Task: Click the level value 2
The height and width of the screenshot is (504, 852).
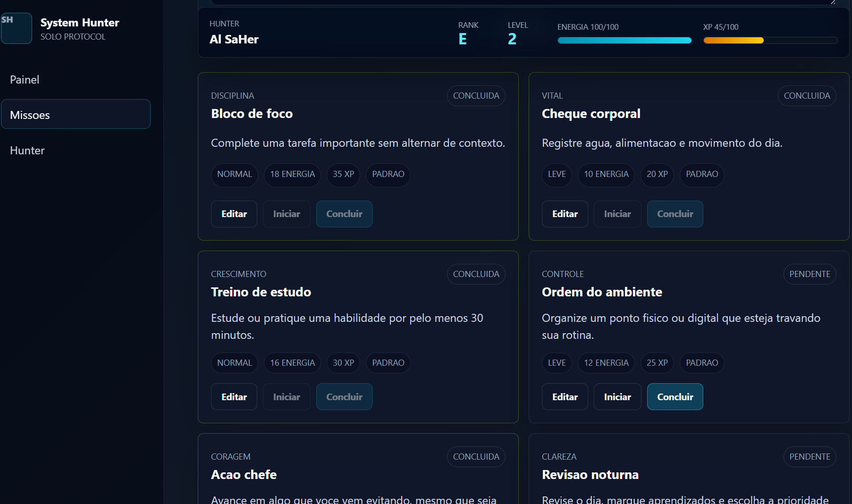Action: (x=512, y=39)
